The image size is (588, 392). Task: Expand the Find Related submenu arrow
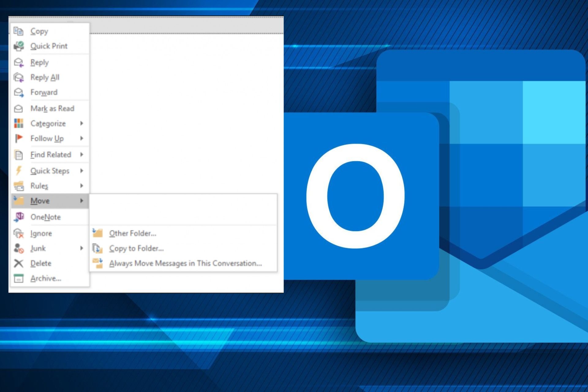tap(81, 154)
